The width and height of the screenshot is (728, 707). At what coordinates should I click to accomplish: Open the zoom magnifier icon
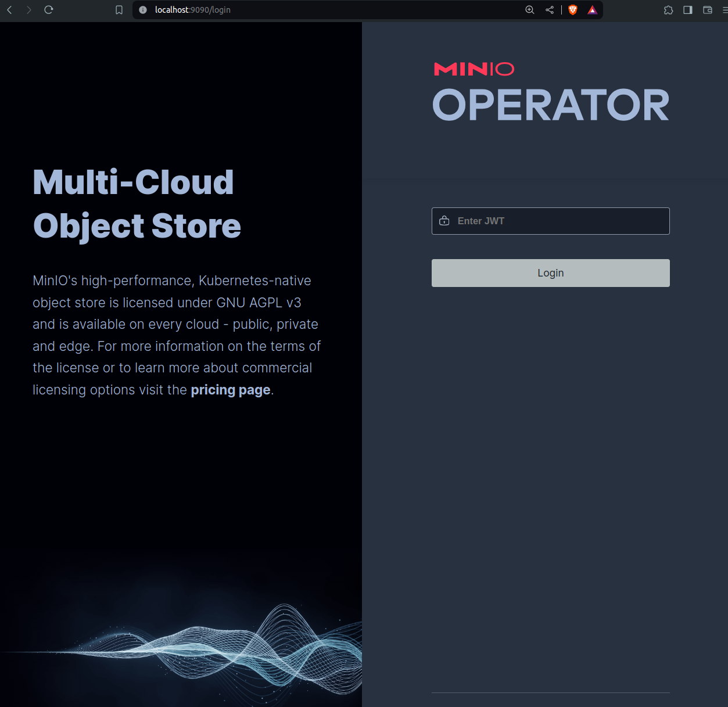(x=530, y=10)
